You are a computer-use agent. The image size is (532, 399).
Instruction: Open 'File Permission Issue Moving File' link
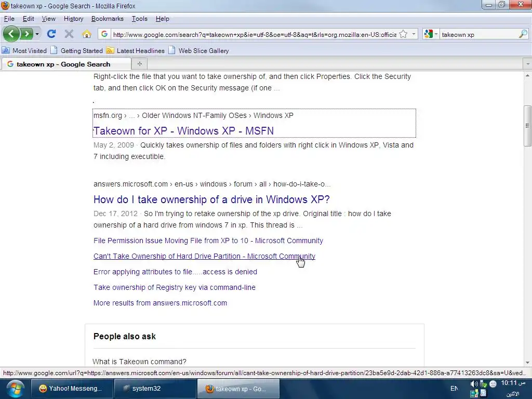click(x=208, y=241)
